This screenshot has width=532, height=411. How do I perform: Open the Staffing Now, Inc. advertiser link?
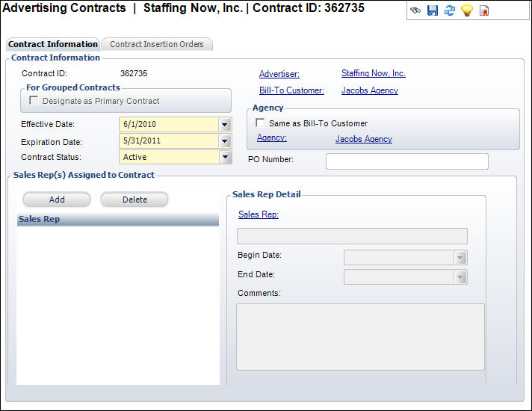click(373, 74)
